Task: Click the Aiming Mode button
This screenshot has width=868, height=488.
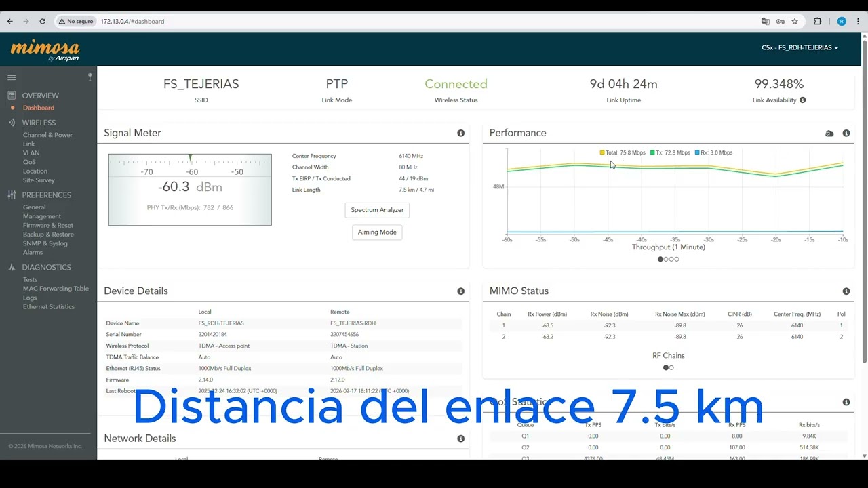Action: coord(377,232)
